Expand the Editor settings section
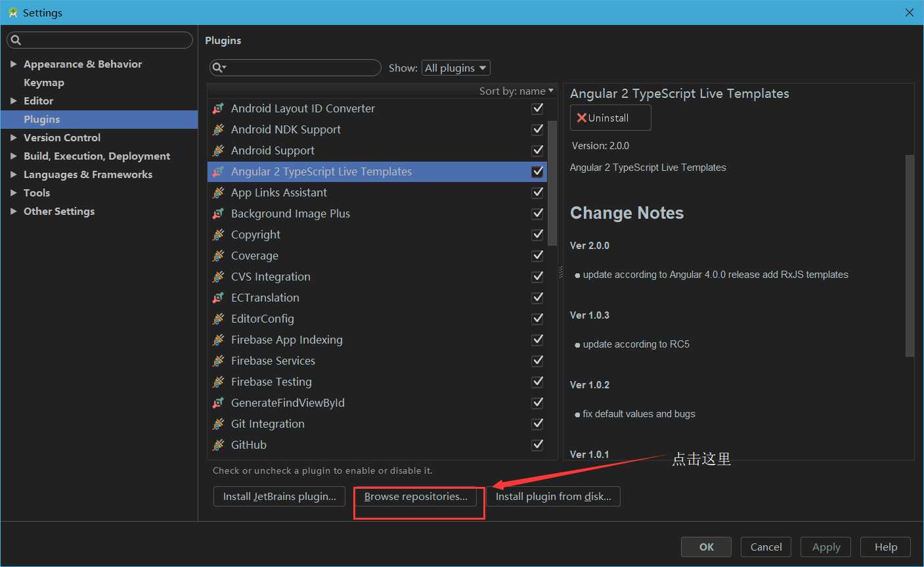Screen dimensions: 924x567 pos(13,101)
